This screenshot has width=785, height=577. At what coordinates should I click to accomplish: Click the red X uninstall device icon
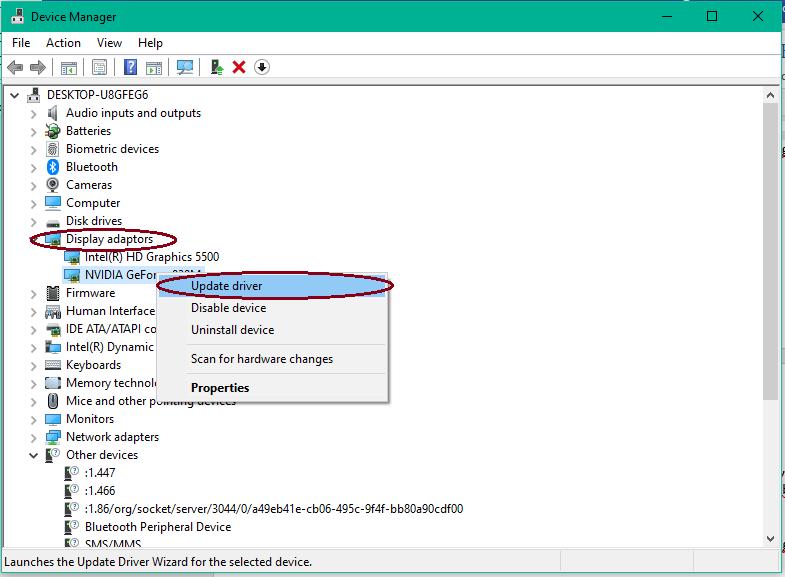(x=239, y=67)
